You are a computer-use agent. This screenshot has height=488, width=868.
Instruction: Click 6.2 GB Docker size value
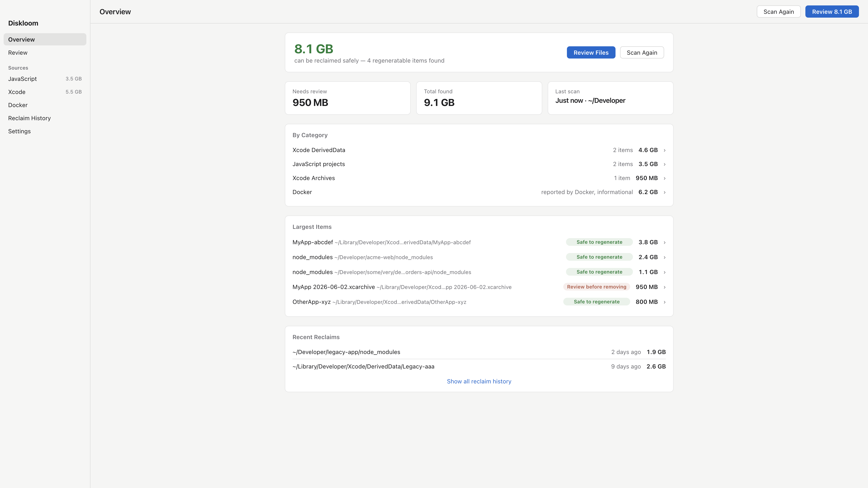pyautogui.click(x=648, y=192)
